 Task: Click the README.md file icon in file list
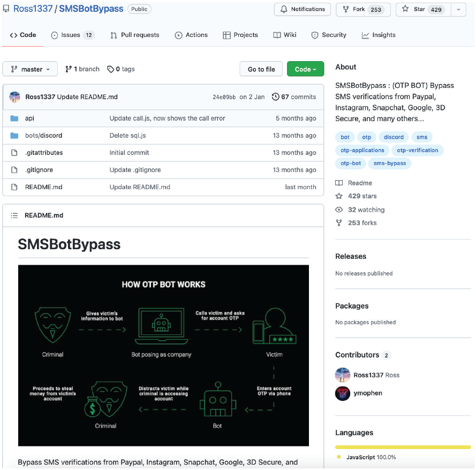click(x=14, y=187)
